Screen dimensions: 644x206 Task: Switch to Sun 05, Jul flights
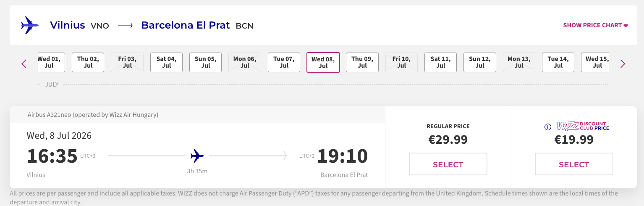(205, 62)
